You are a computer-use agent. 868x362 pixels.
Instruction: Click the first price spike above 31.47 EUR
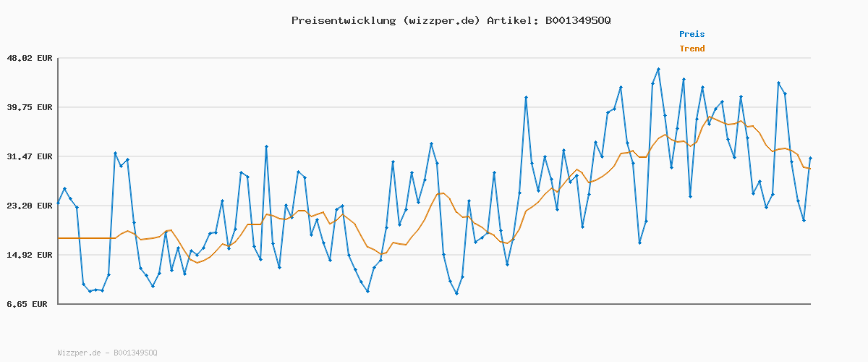click(115, 153)
